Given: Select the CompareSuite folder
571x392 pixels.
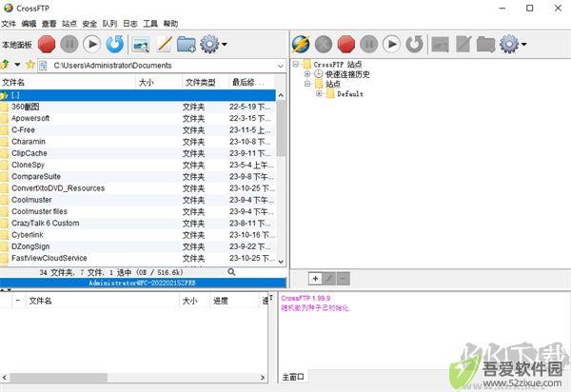Looking at the screenshot, I should 138,177.
